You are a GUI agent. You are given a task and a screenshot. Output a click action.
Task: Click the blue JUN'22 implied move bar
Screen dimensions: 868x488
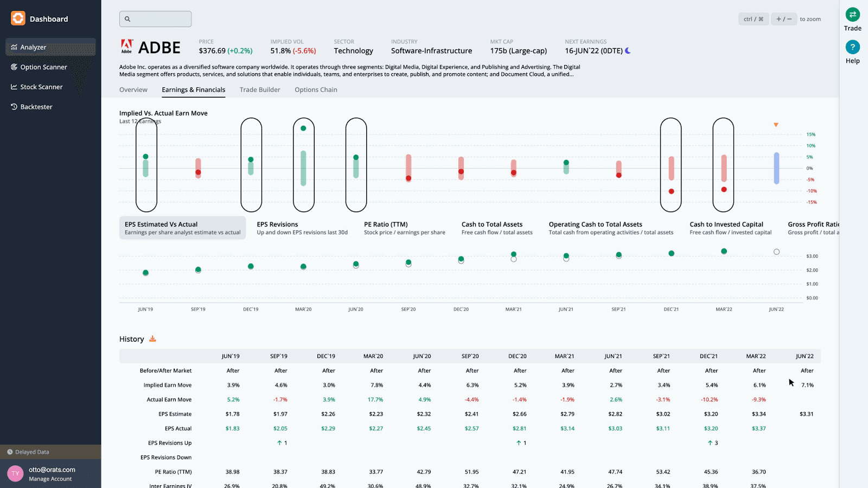click(776, 168)
